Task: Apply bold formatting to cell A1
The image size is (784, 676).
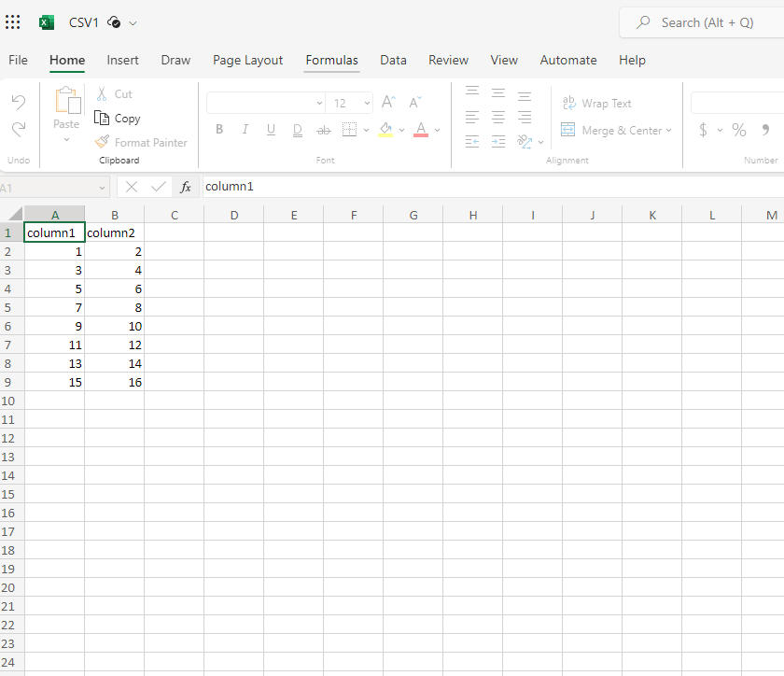Action: [219, 129]
